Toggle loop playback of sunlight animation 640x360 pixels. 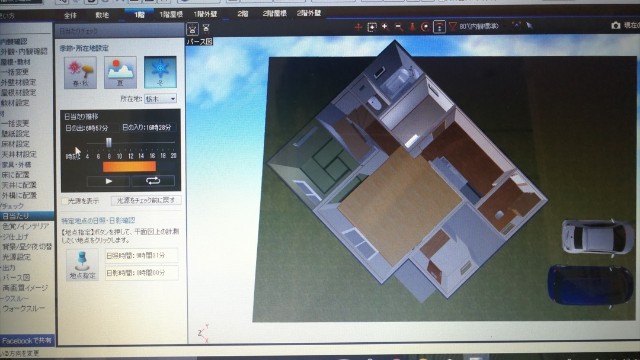pyautogui.click(x=153, y=180)
